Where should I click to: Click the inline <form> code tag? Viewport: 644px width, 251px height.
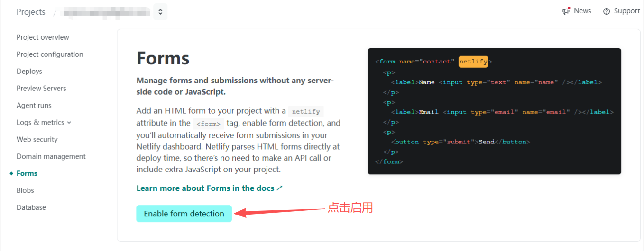[208, 124]
